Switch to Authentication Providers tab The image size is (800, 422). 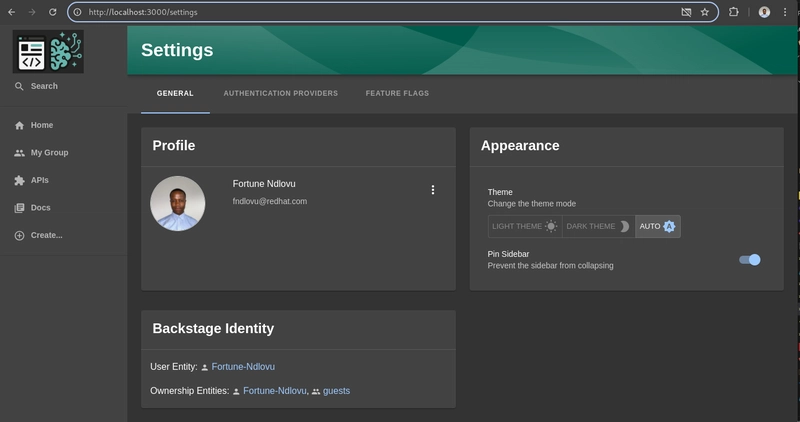click(x=281, y=93)
